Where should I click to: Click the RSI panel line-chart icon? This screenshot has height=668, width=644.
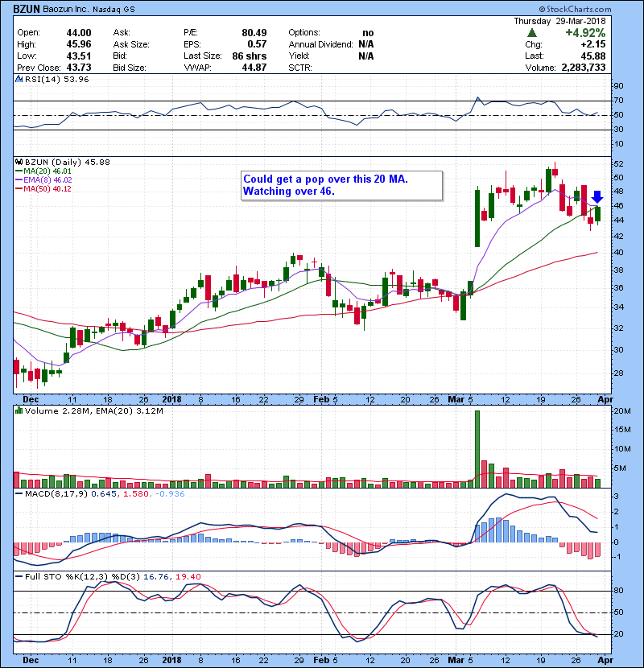(19, 79)
